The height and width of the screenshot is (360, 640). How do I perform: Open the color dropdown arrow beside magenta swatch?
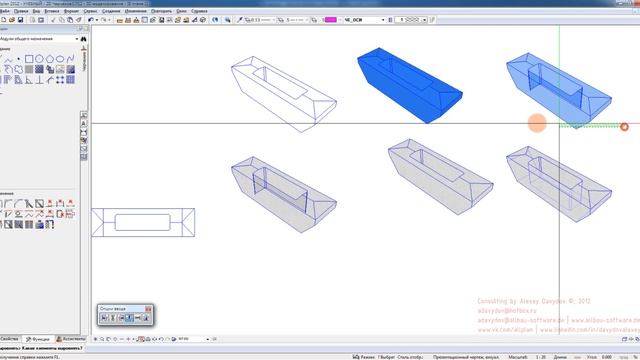point(339,20)
